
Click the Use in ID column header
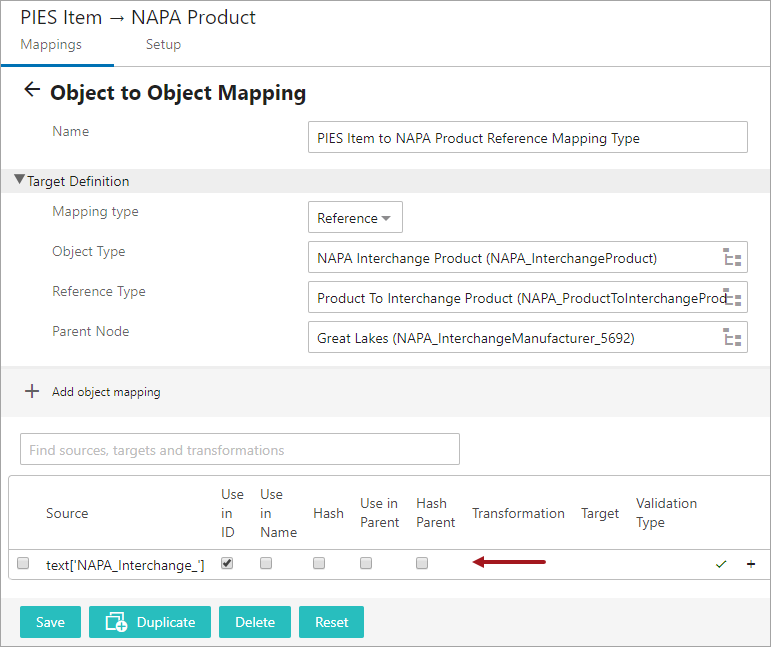pyautogui.click(x=232, y=513)
